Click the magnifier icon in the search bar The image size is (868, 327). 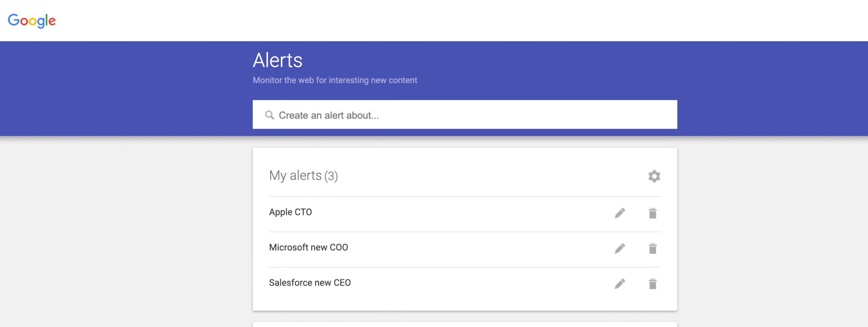(x=270, y=115)
